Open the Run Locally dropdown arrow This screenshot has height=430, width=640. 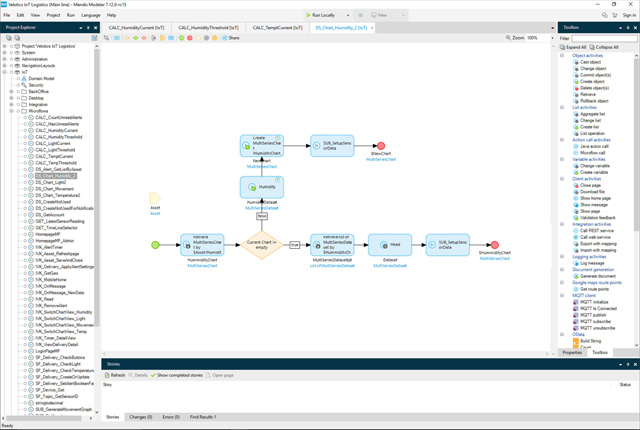click(348, 15)
